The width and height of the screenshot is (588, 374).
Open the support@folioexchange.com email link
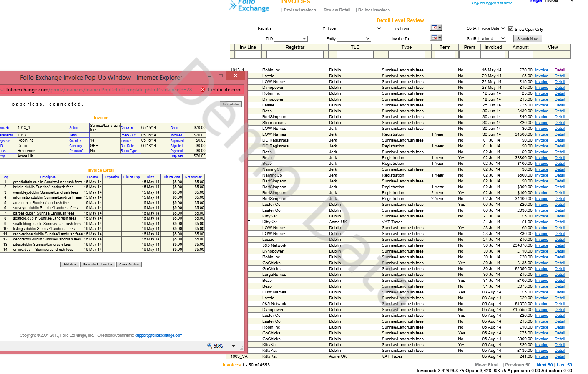point(158,336)
